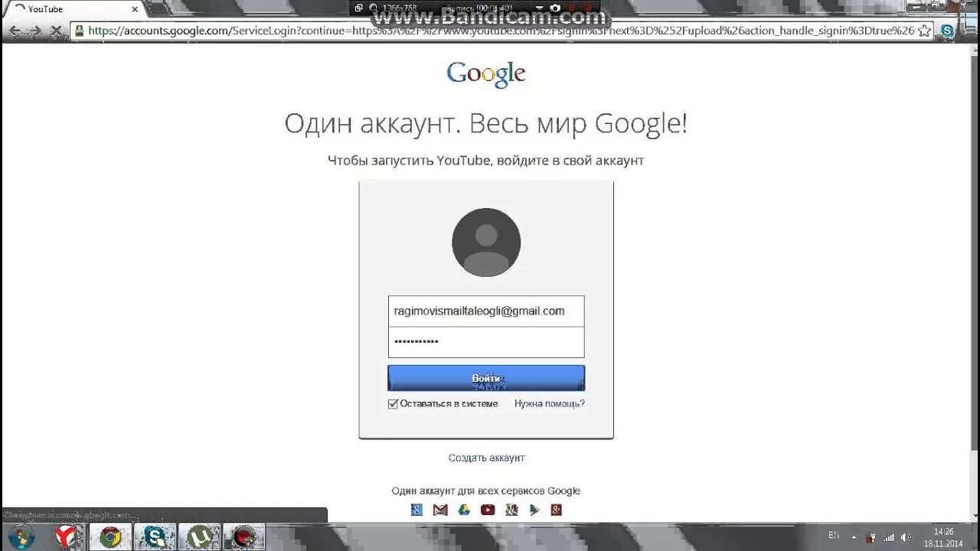980x551 pixels.
Task: Open Skype from the taskbar
Action: point(155,536)
